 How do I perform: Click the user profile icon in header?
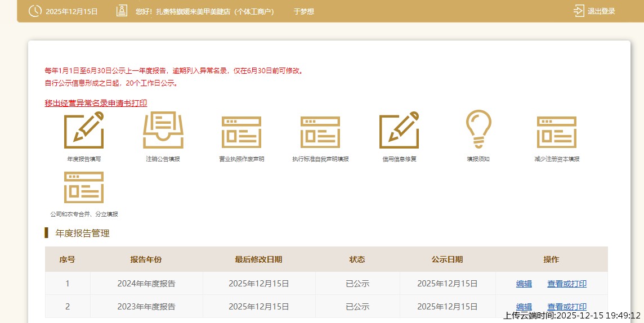[122, 11]
